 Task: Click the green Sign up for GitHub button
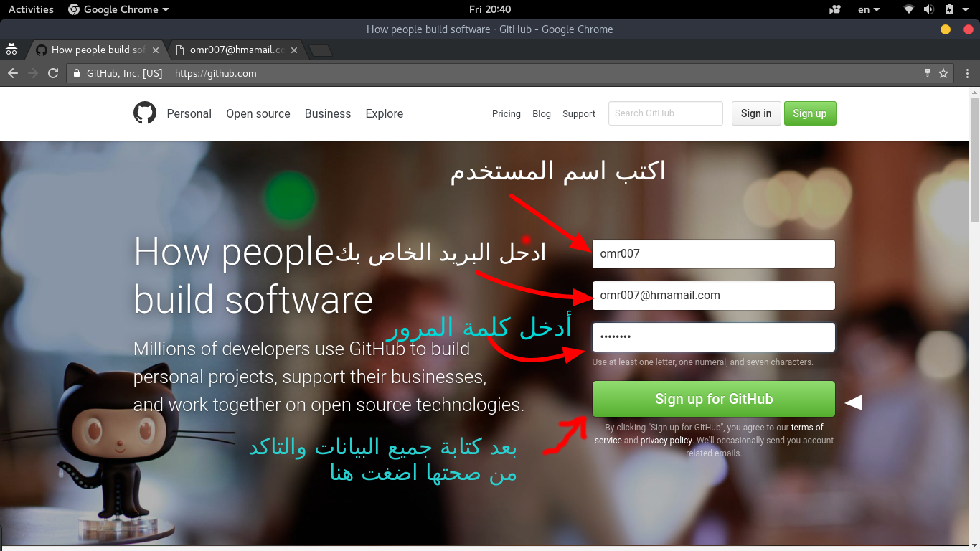[713, 399]
